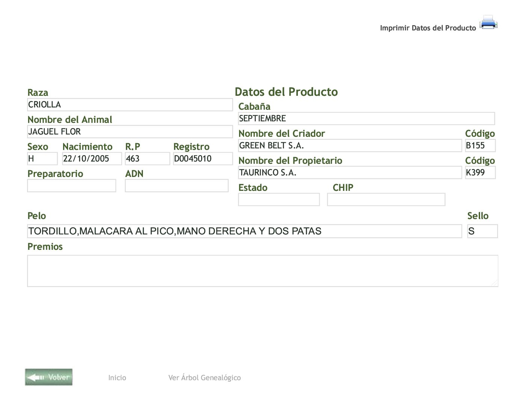Click the empty Preparatorio field

(x=71, y=186)
